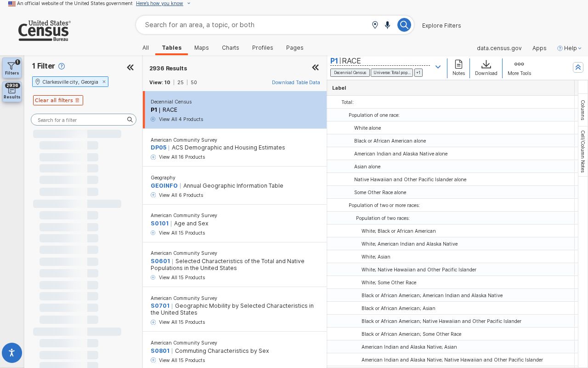The image size is (588, 368).
Task: Open the More Tools menu icon
Action: point(519,68)
